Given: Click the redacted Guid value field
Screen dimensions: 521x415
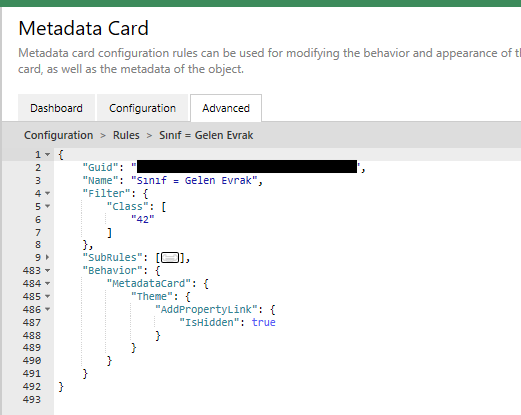Looking at the screenshot, I should coord(247,166).
